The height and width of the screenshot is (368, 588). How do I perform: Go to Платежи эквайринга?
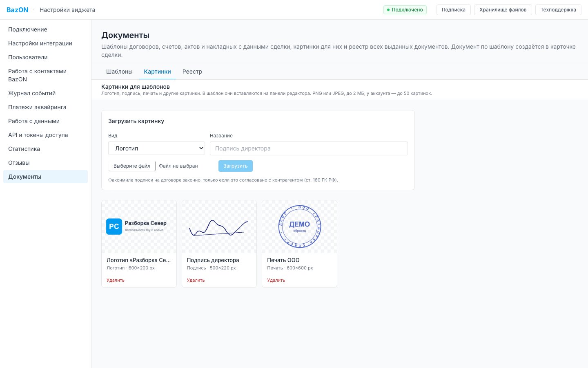45,107
